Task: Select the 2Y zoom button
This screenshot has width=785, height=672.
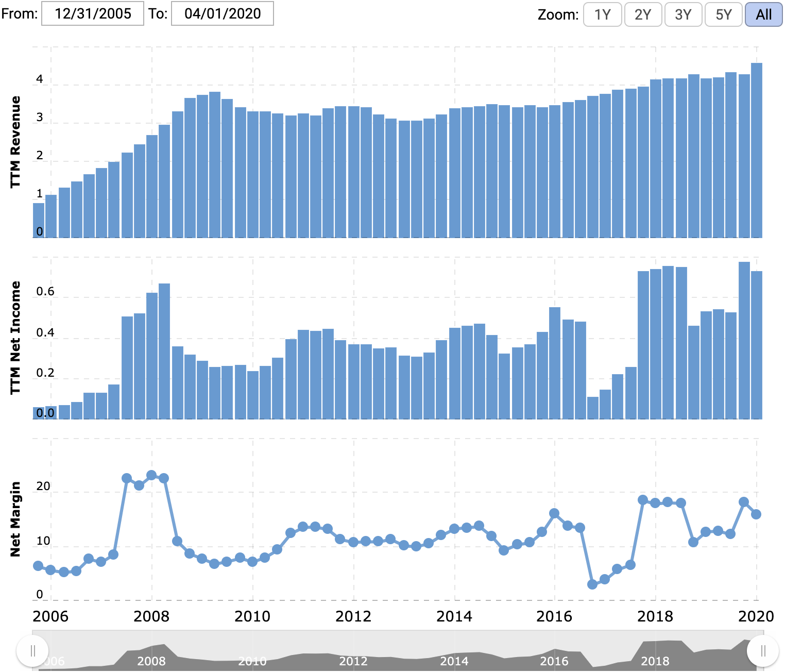Action: click(643, 14)
